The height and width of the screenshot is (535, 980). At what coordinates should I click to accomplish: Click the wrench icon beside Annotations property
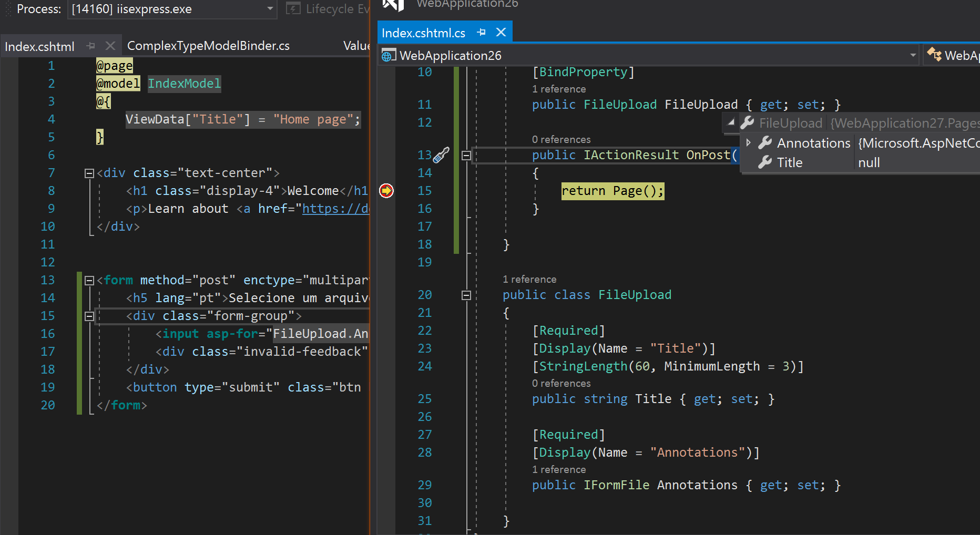point(764,142)
